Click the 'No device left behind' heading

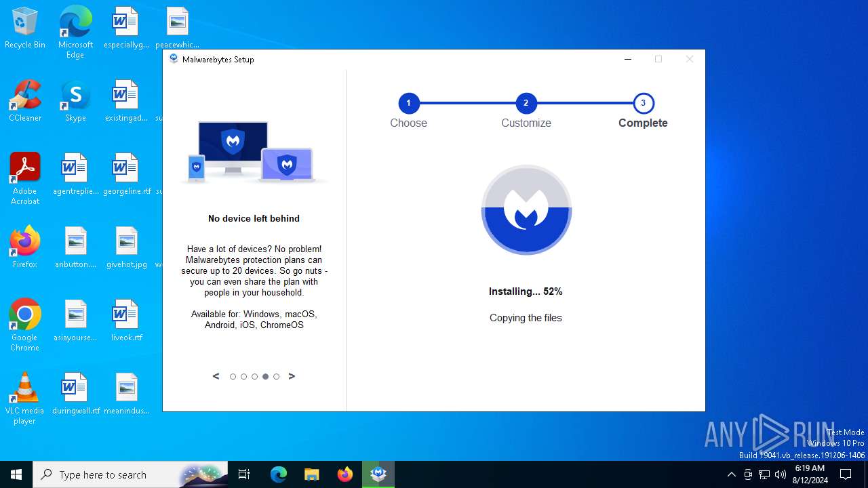click(x=254, y=218)
